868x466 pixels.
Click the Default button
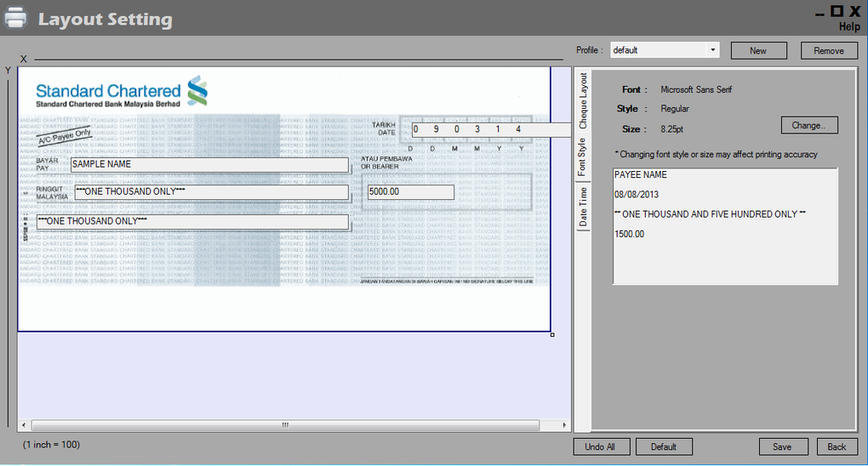(x=664, y=446)
